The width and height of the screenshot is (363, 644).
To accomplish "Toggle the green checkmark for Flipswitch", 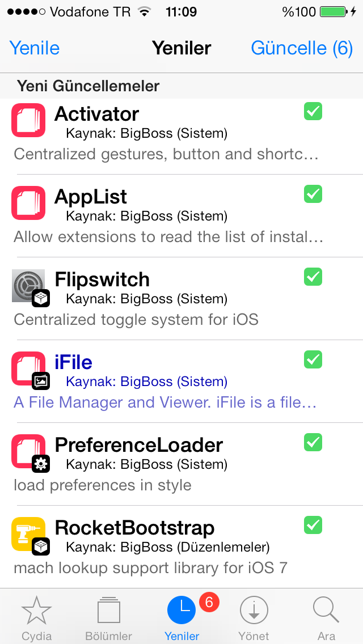I will click(x=313, y=277).
